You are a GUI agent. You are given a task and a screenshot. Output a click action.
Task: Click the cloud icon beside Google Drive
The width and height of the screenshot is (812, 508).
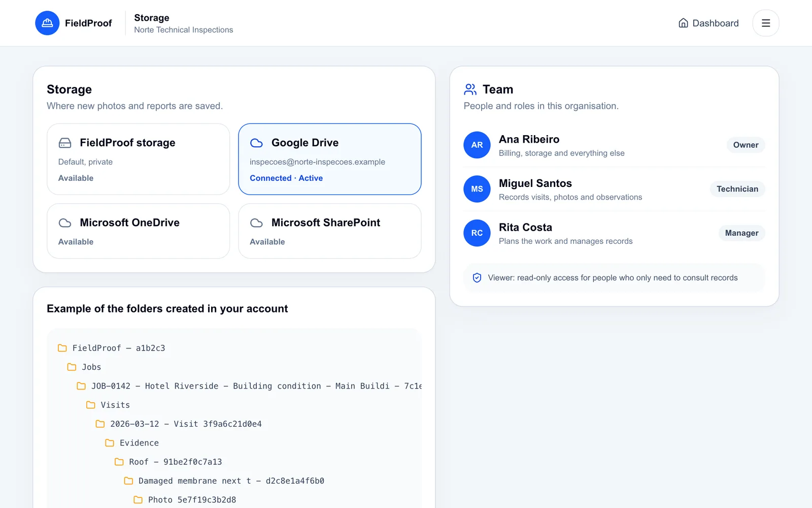pos(256,143)
